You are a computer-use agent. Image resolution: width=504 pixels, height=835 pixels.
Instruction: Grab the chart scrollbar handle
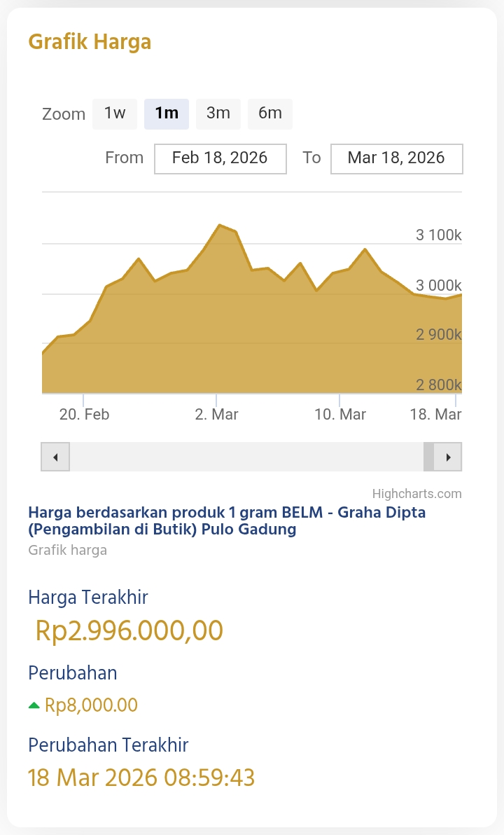click(428, 457)
